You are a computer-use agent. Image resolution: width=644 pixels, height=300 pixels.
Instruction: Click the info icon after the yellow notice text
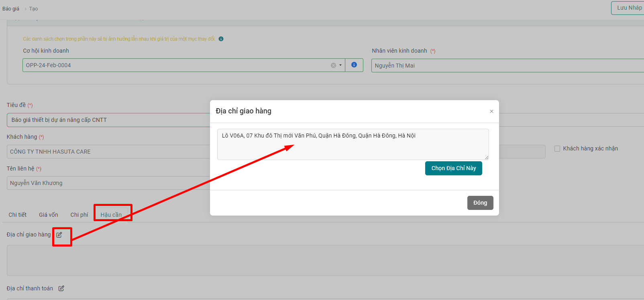(x=221, y=39)
